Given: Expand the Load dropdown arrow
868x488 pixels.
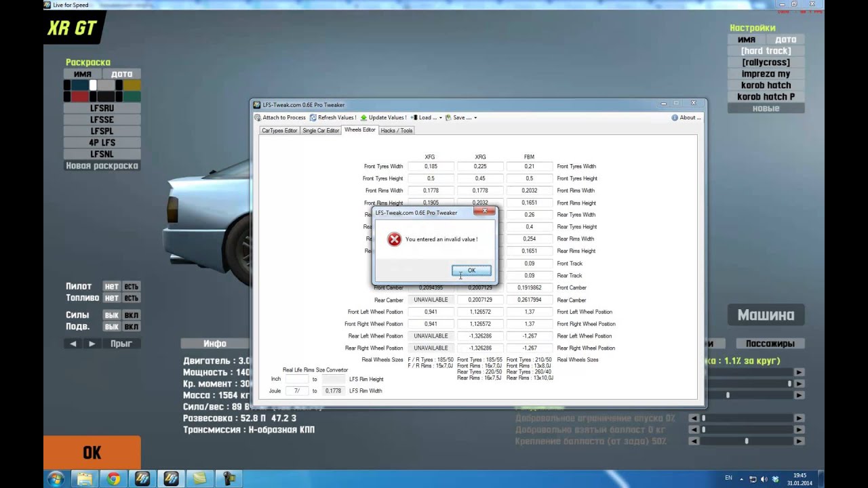Looking at the screenshot, I should 441,118.
